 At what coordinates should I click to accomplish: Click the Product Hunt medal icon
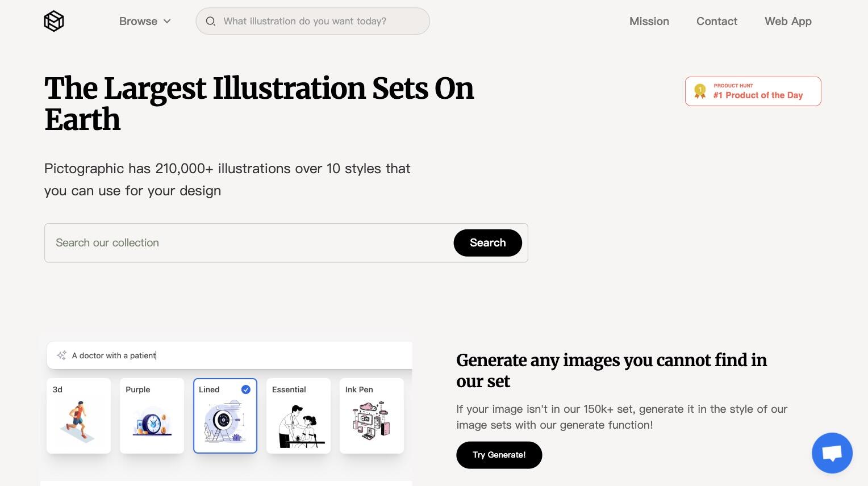pos(700,91)
